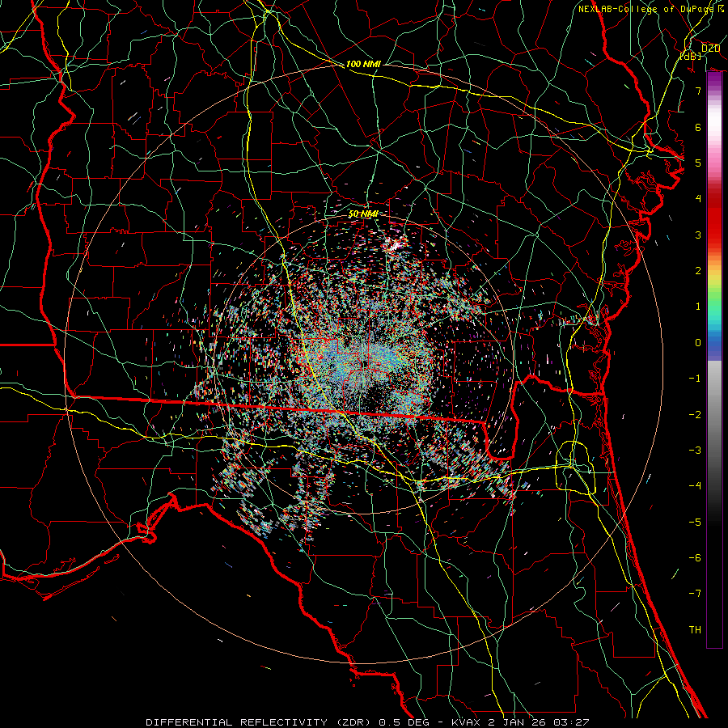This screenshot has width=728, height=728.
Task: Click the -7 value on the scale
Action: pyautogui.click(x=695, y=594)
